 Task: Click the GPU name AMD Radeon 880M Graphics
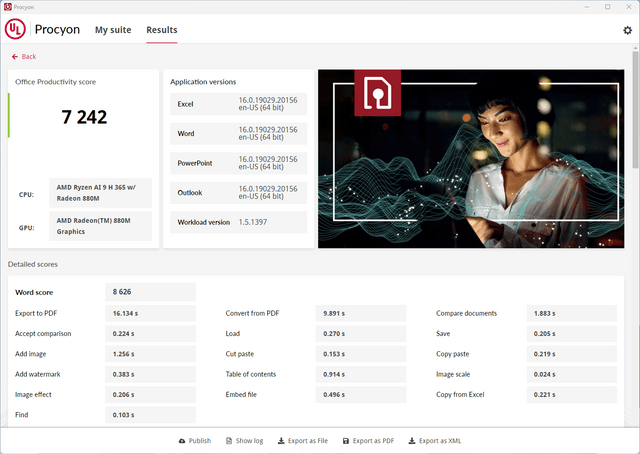point(100,226)
